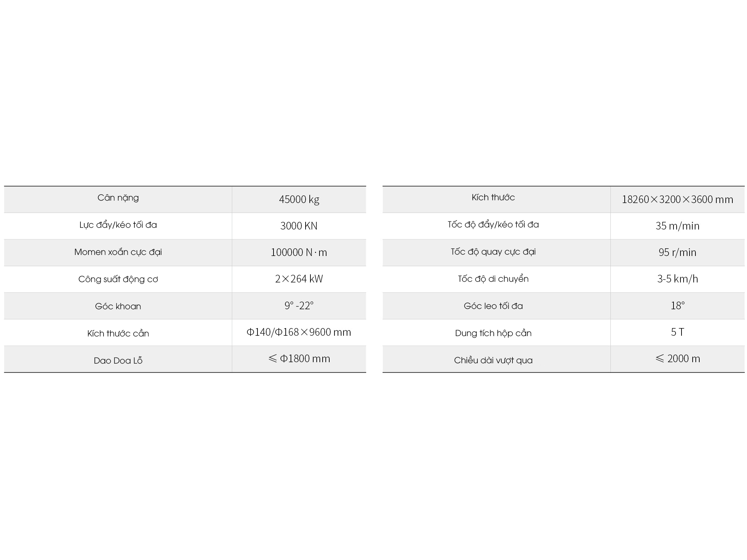
Task: Select the 2×264 kW value
Action: pyautogui.click(x=299, y=279)
